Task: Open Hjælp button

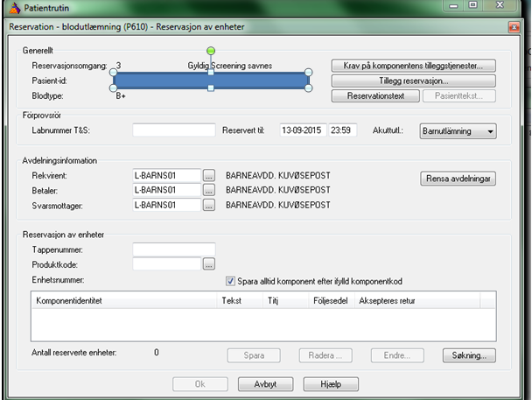Action: pos(331,384)
